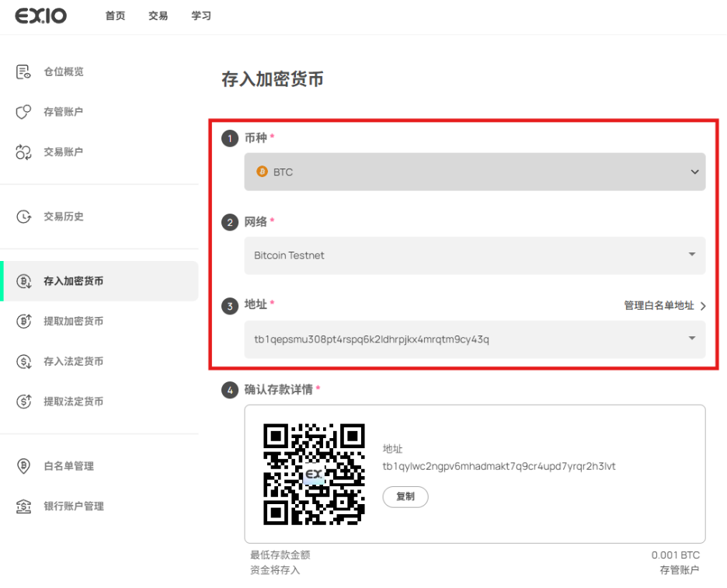Screen dimensions: 727x588
Task: Click the 仓位概览 sidebar icon
Action: click(23, 72)
